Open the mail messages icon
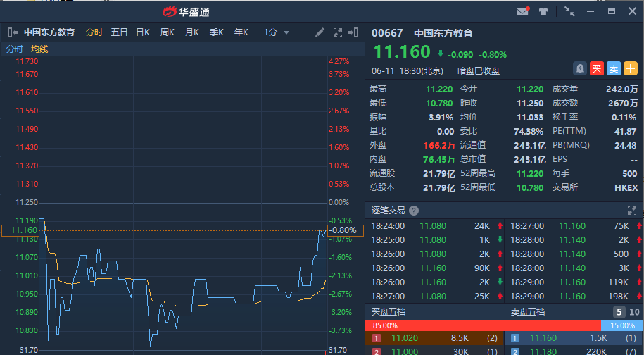Screen dimensions: 644x355 522,11
